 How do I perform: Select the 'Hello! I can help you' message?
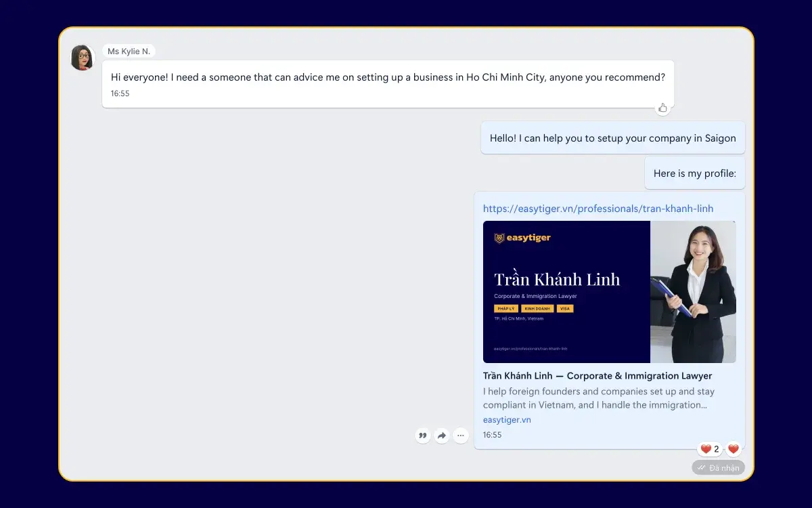(613, 138)
